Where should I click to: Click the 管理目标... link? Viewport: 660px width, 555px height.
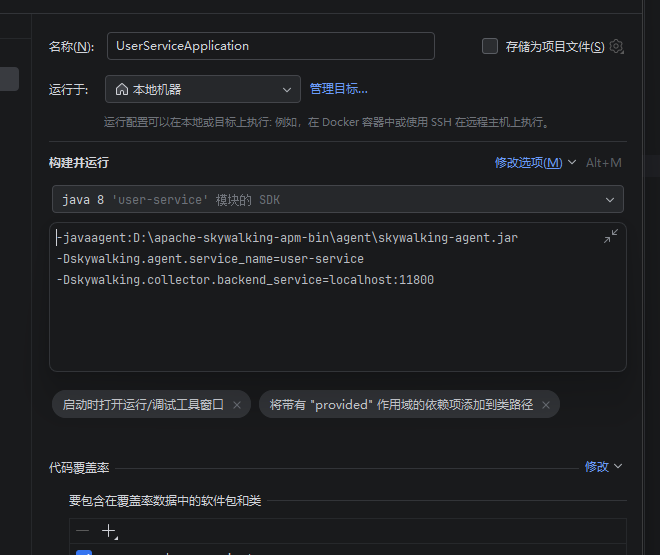pos(338,89)
